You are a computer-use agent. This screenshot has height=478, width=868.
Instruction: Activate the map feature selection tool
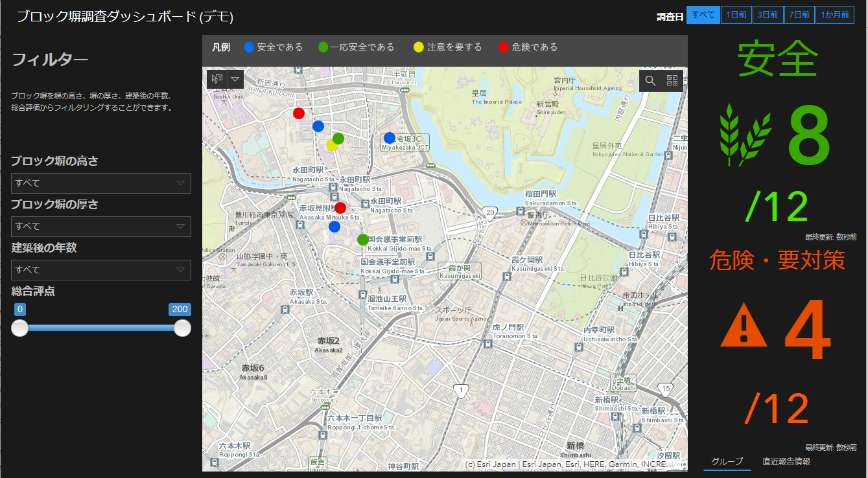pyautogui.click(x=217, y=79)
